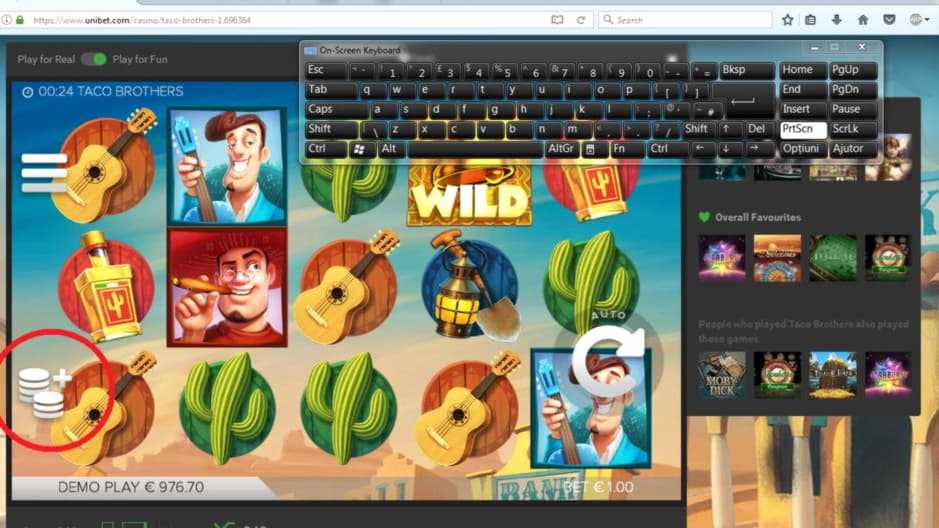
Task: Bookmark this page with the star icon
Action: pos(787,20)
